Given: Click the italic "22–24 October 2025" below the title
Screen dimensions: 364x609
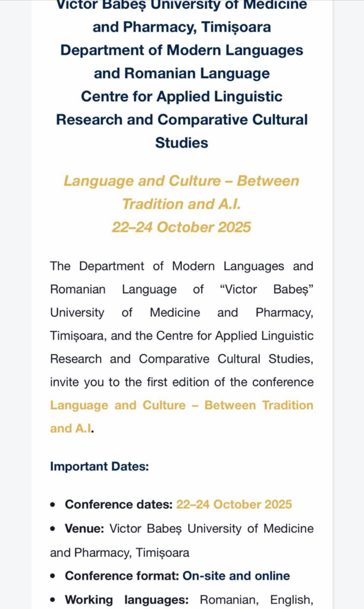Looking at the screenshot, I should pos(181,227).
